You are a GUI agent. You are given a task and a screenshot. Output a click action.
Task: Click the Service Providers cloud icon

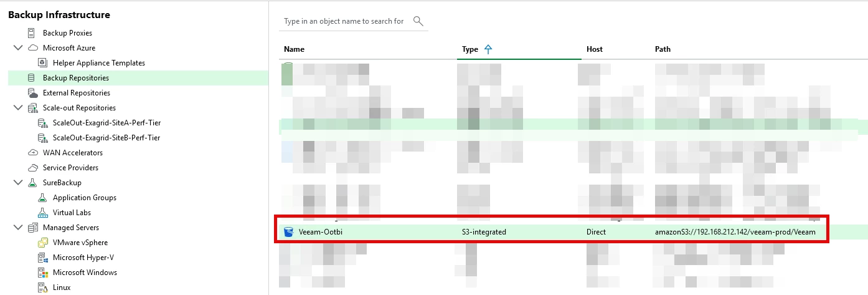32,168
